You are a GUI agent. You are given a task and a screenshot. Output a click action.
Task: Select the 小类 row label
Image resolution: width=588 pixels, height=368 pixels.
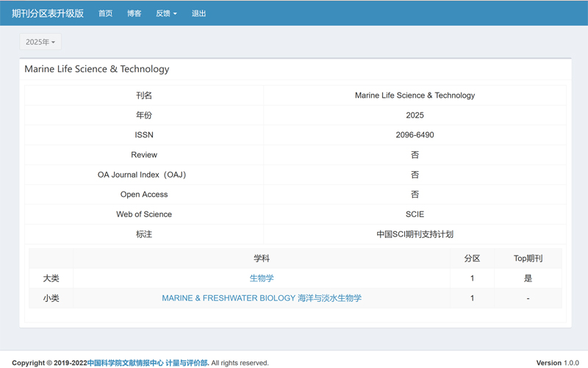pos(51,298)
